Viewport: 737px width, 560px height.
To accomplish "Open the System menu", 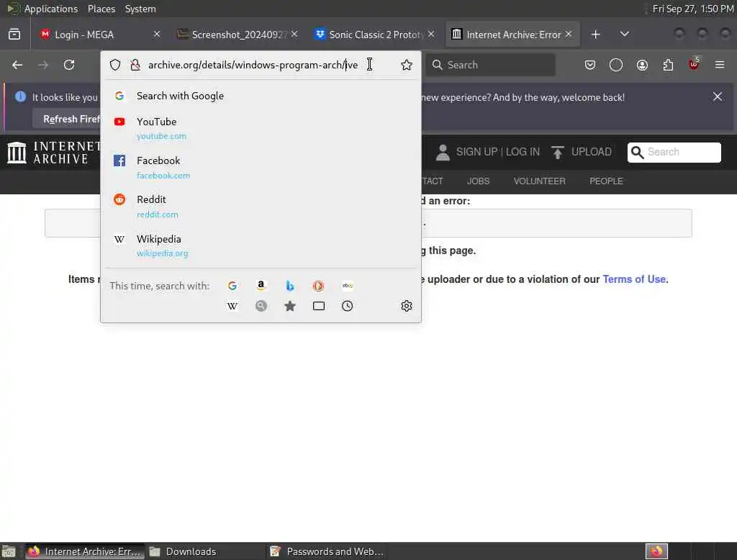I will point(140,9).
